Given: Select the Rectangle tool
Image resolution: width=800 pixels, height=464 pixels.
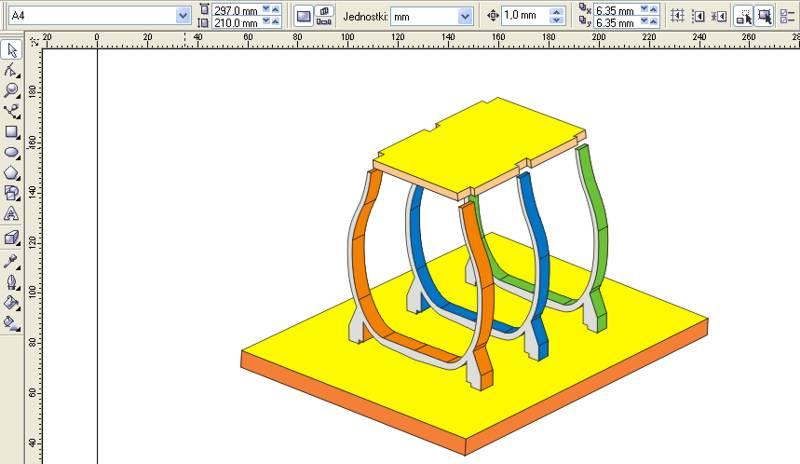Looking at the screenshot, I should (x=12, y=132).
